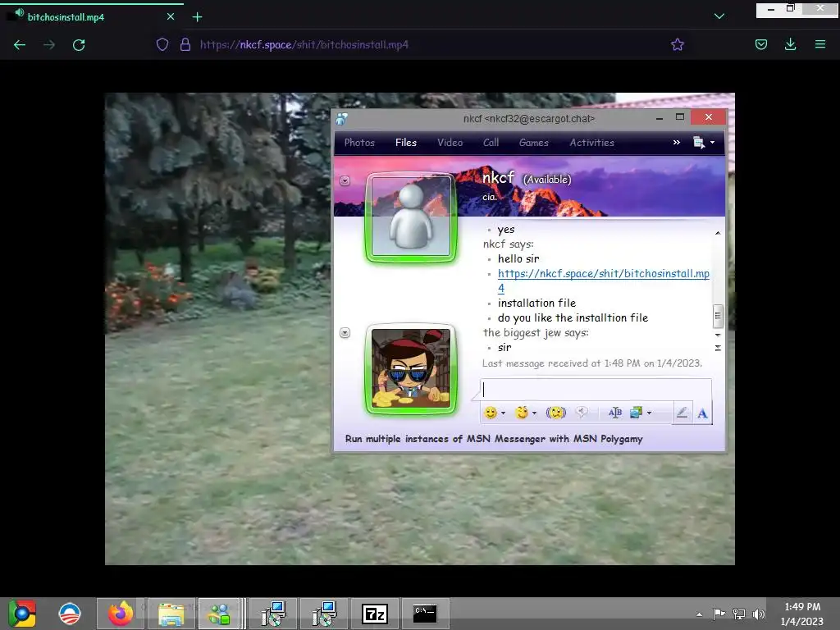Click the nkcf contact name
This screenshot has height=630, width=840.
(x=498, y=177)
